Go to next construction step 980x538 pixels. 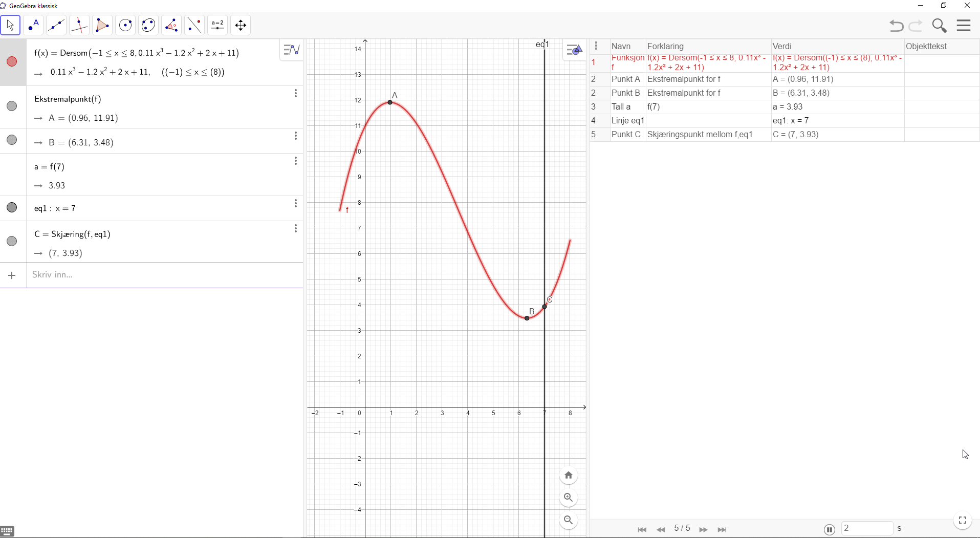704,530
